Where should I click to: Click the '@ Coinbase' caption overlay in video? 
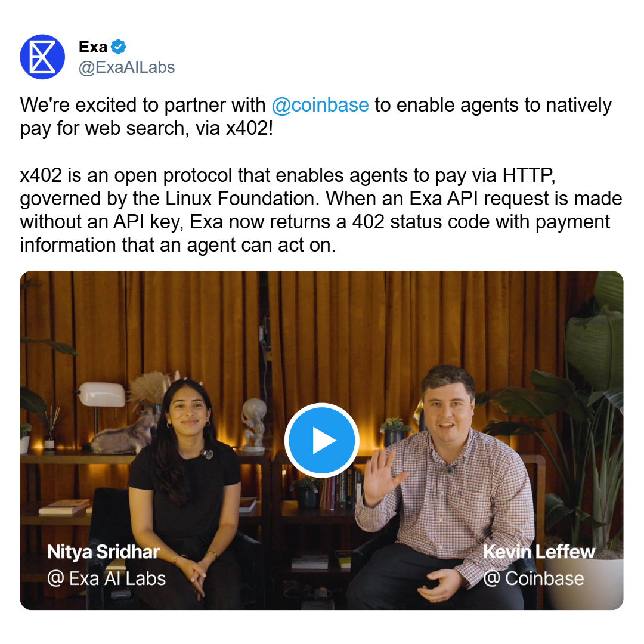coord(534,578)
